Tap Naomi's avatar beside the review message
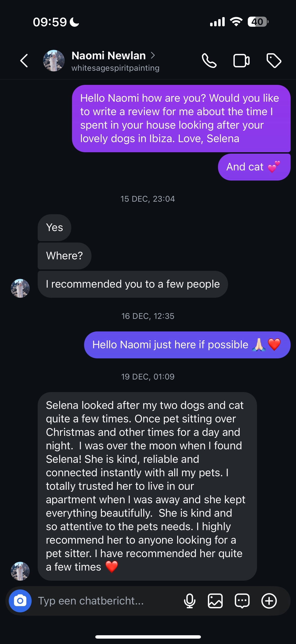The height and width of the screenshot is (644, 296). coord(20,571)
